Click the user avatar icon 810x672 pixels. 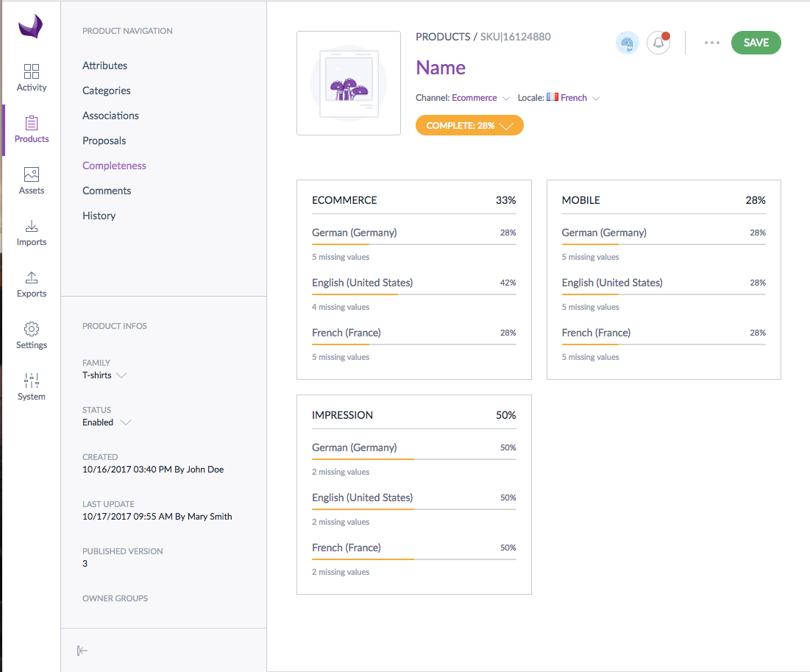(x=627, y=43)
